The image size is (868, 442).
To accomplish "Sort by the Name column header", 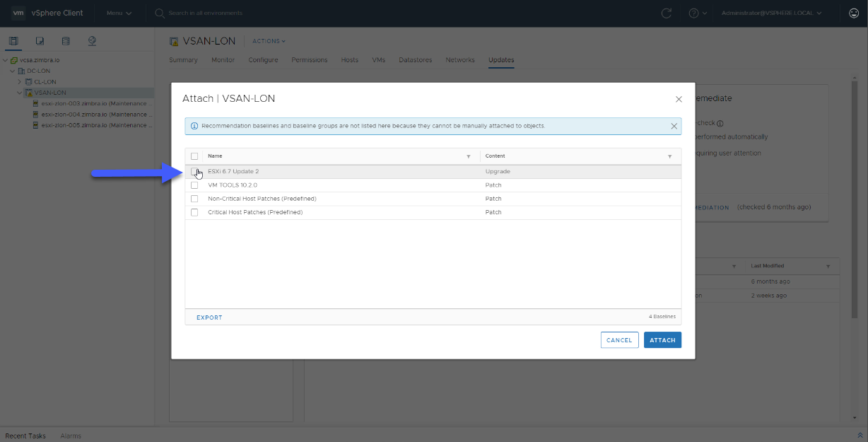I will click(215, 156).
